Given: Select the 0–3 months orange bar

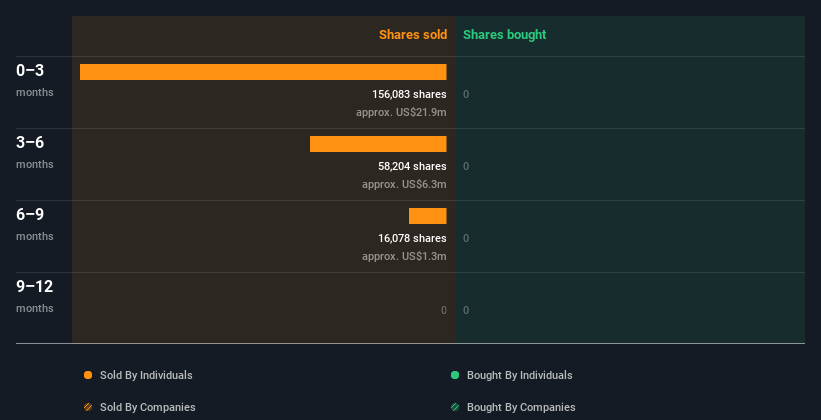Looking at the screenshot, I should pos(263,72).
